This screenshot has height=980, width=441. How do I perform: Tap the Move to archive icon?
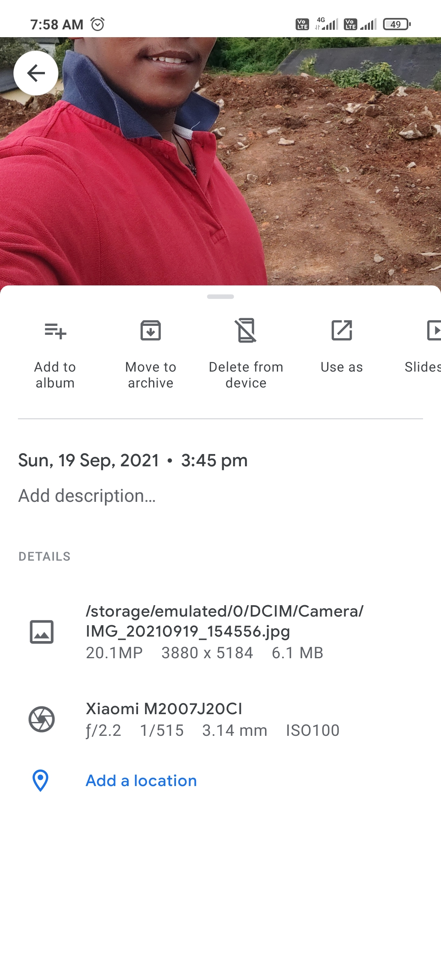[x=151, y=330]
